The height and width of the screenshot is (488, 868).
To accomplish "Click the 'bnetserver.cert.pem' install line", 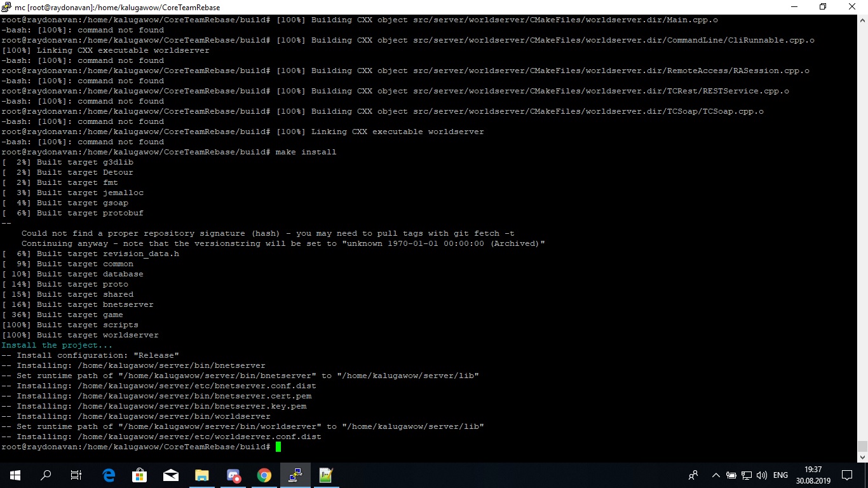I will click(156, 396).
